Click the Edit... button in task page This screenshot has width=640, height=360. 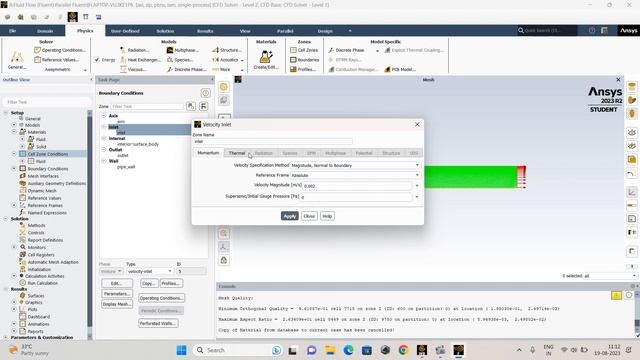(x=117, y=283)
